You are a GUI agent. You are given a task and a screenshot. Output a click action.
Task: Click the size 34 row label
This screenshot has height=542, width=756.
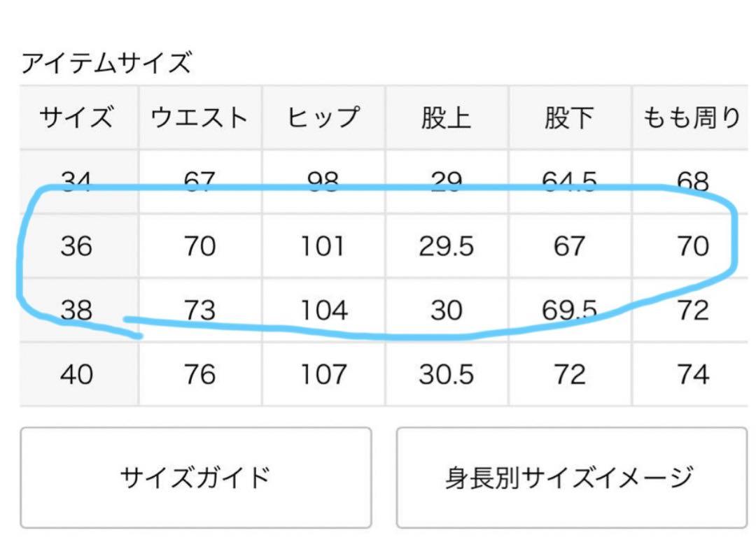pos(78,182)
